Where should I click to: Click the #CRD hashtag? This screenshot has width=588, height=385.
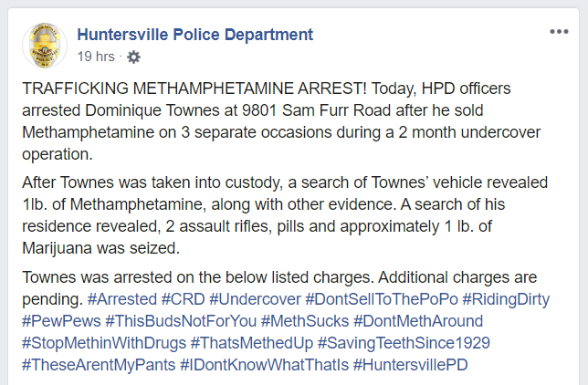pyautogui.click(x=183, y=299)
